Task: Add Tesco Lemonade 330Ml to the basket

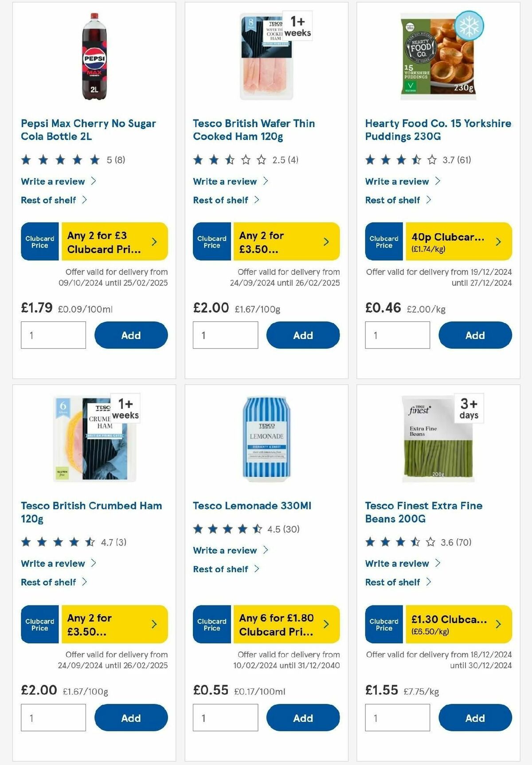Action: [x=303, y=718]
